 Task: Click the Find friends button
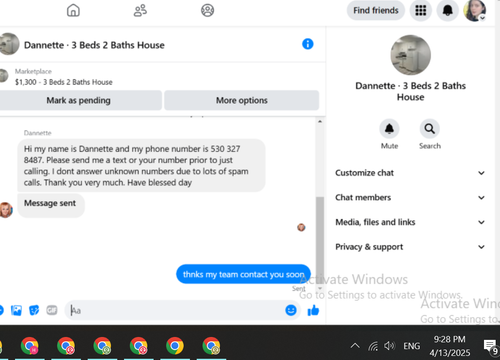[376, 10]
